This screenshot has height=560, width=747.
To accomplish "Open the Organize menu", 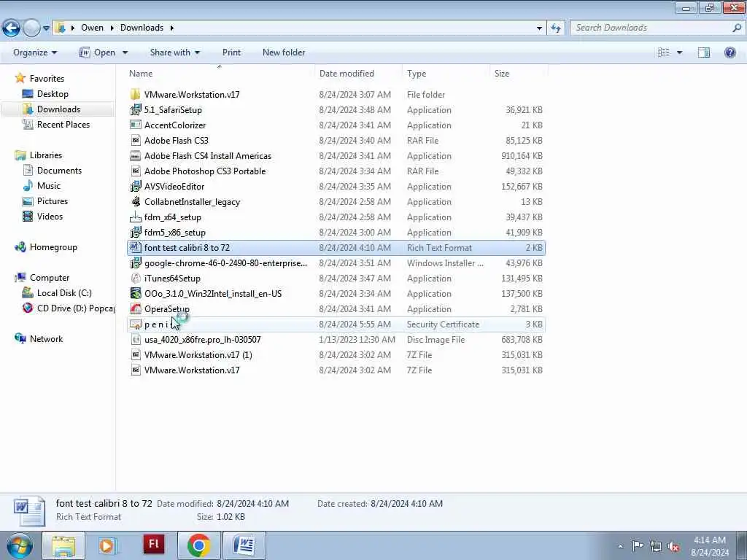I will [x=35, y=52].
